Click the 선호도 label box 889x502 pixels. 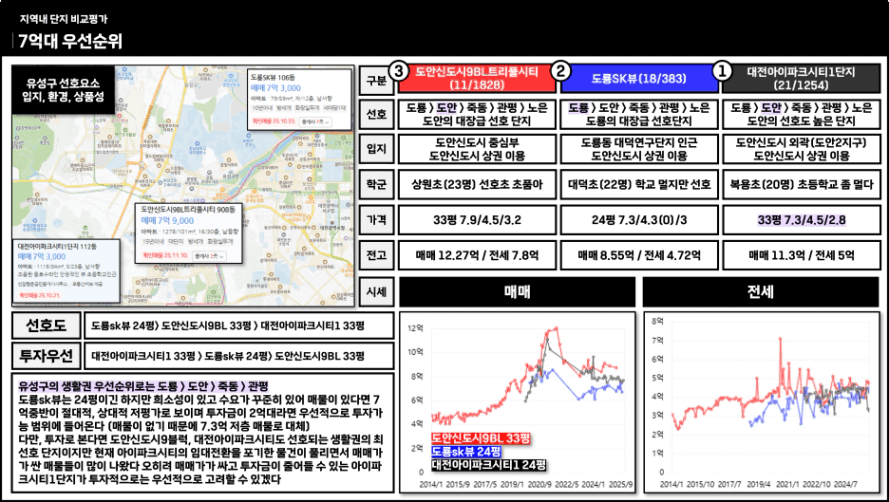tap(46, 326)
